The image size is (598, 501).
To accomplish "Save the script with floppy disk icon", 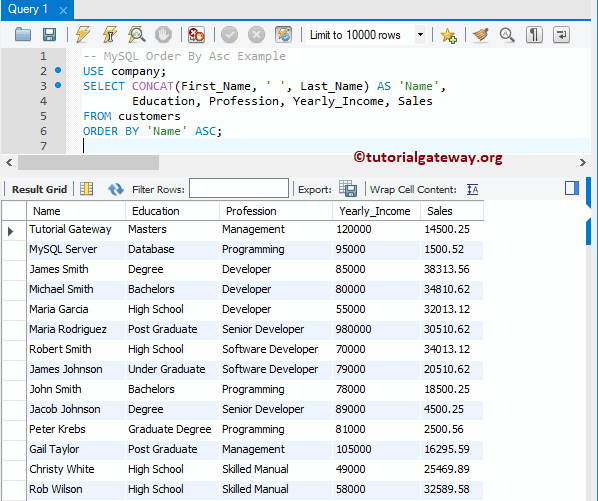I will point(49,35).
